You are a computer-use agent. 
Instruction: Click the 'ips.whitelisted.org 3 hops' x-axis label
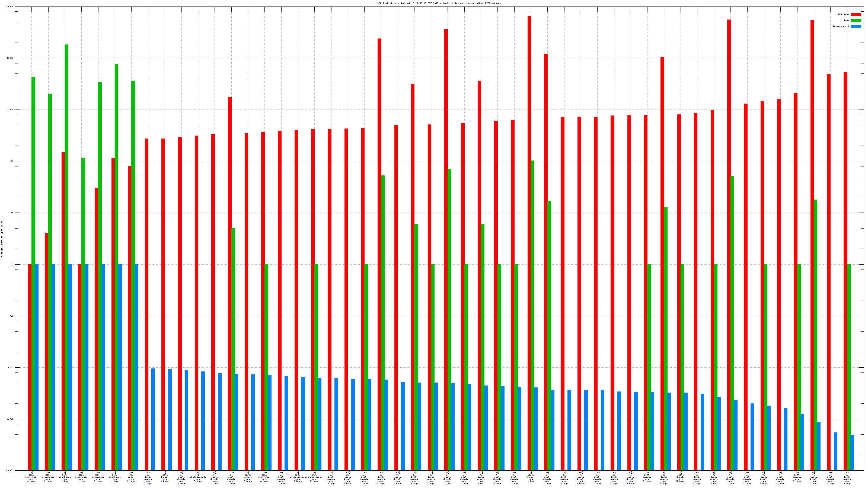pyautogui.click(x=198, y=477)
